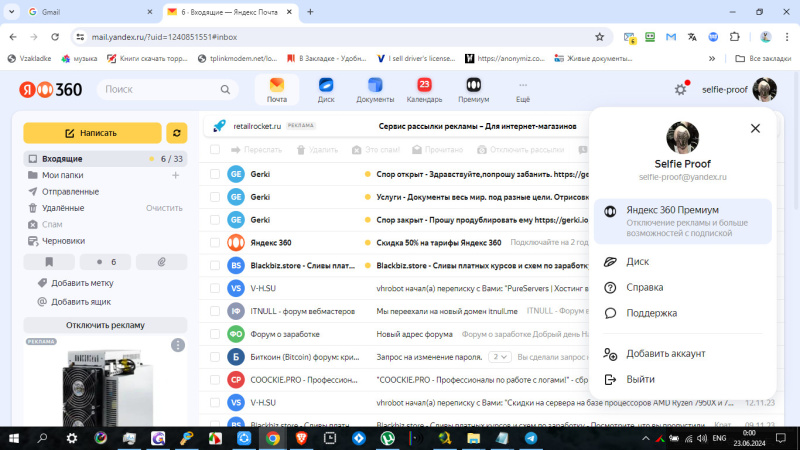Screen dimensions: 800x450
Task: Open Яндекс 360 Премиум in account panel
Action: click(x=683, y=221)
